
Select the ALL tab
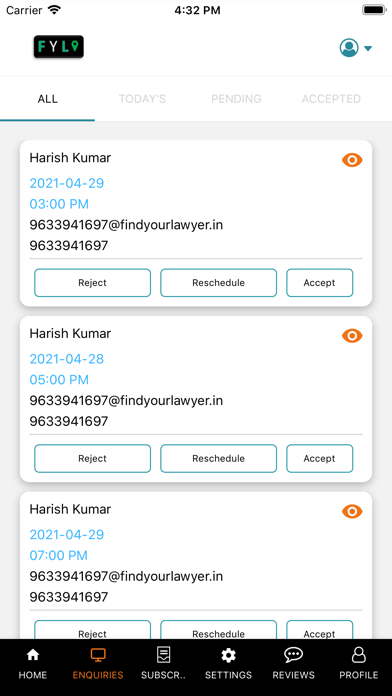(48, 99)
